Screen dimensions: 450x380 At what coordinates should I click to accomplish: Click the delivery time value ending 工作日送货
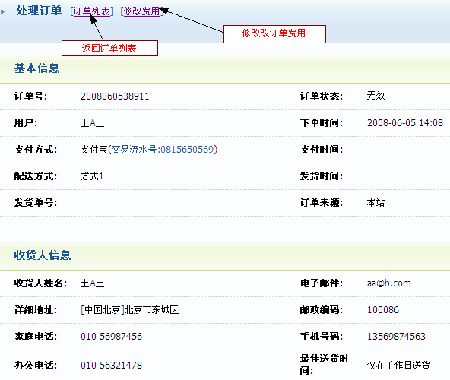398,365
